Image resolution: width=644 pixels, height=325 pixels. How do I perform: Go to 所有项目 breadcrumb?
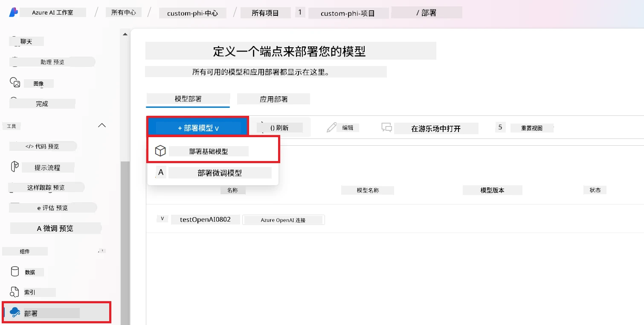click(x=265, y=13)
